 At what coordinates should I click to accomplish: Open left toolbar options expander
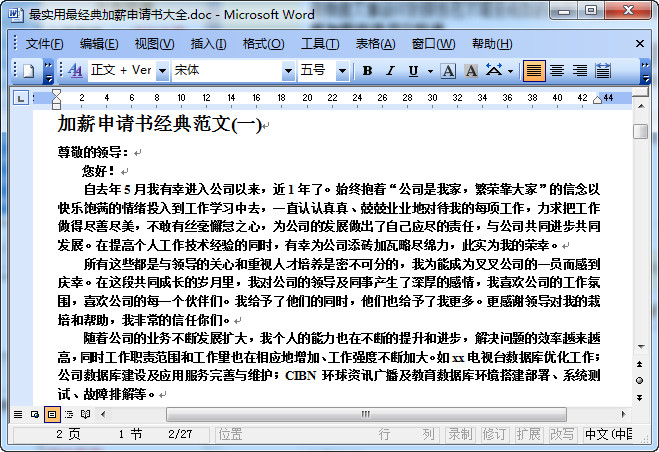49,71
